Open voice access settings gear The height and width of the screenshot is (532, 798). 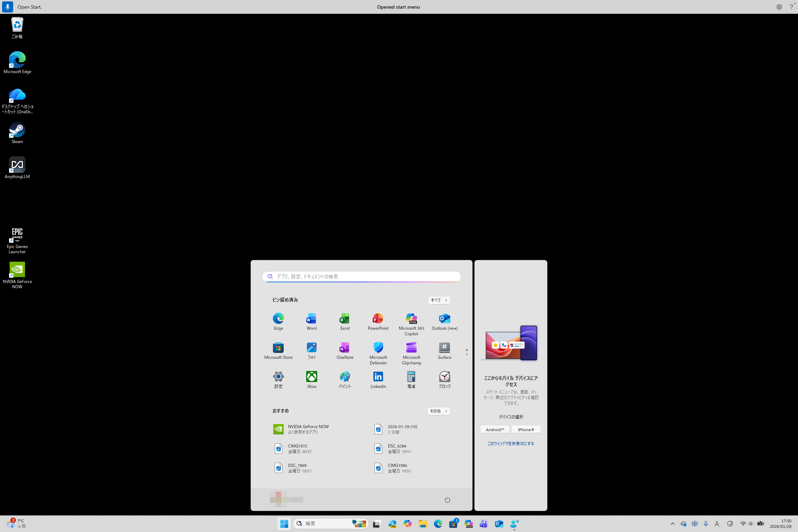click(x=779, y=7)
